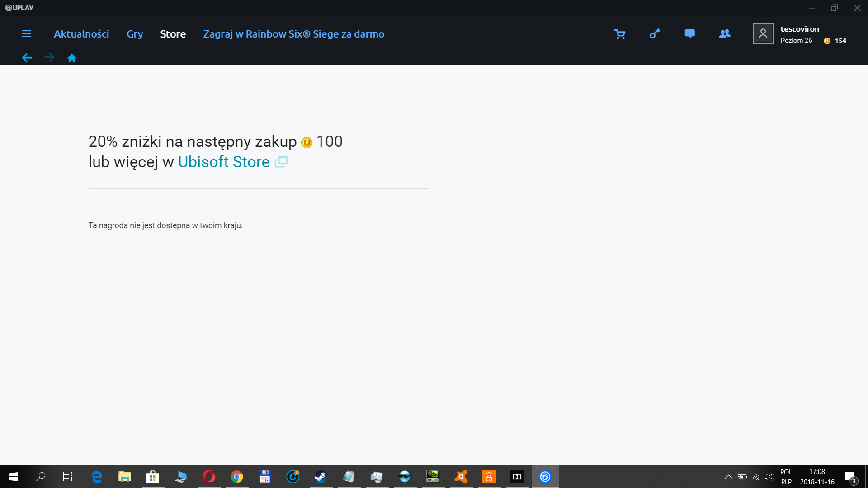Open File Explorer from taskbar
Screen dimensions: 868x488
click(125, 477)
